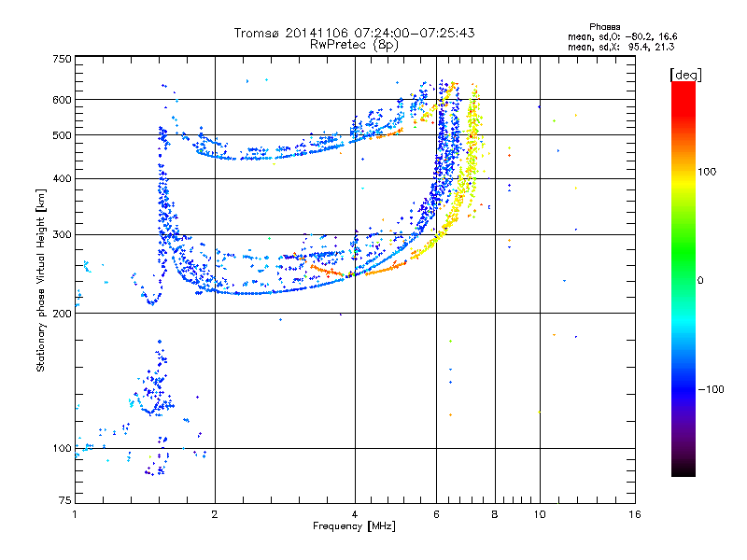Click the colorbar tick label '-100'
This screenshot has width=747, height=560.
coord(711,389)
